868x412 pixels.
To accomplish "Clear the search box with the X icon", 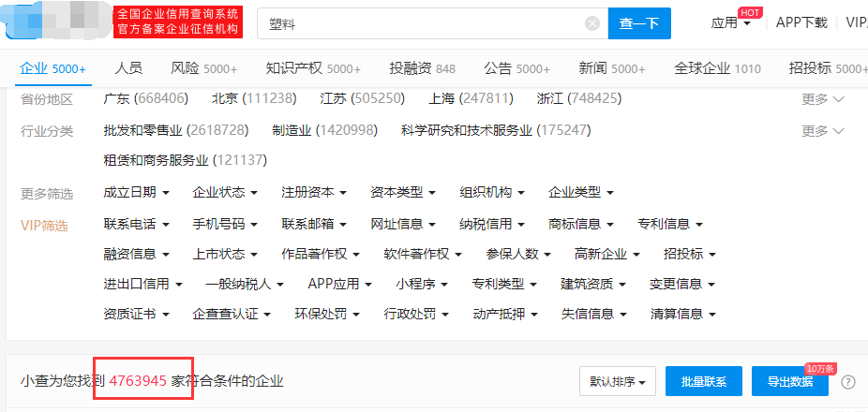I will 591,23.
